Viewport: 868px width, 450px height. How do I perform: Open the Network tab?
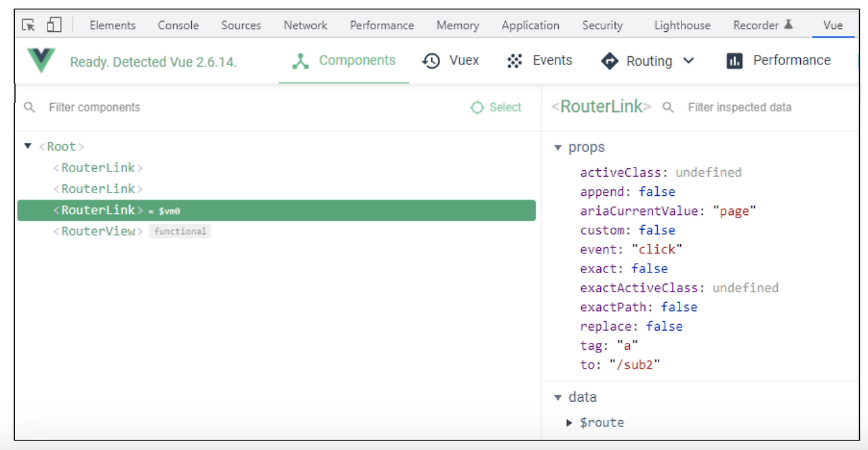pos(305,25)
